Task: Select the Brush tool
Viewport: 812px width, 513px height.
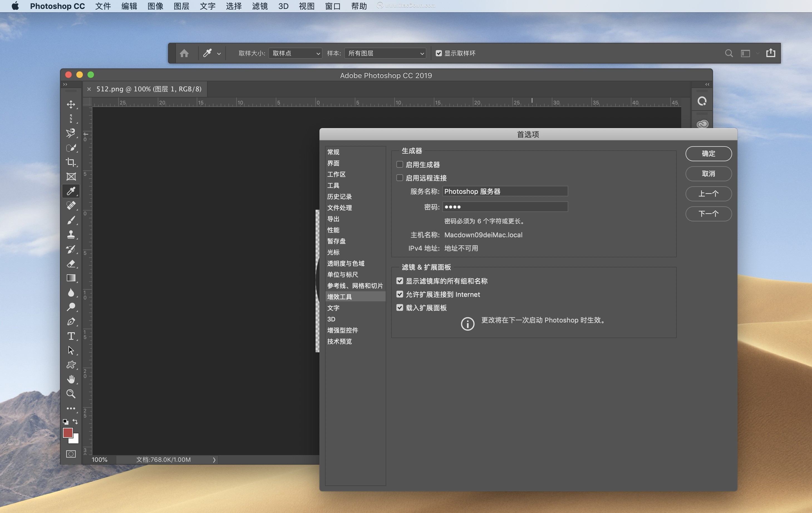Action: tap(71, 220)
